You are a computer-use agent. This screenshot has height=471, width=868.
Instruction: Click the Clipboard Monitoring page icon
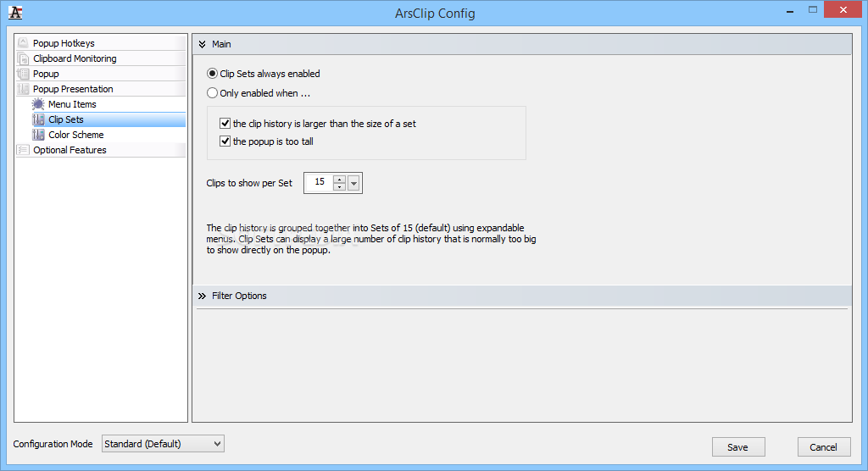23,58
